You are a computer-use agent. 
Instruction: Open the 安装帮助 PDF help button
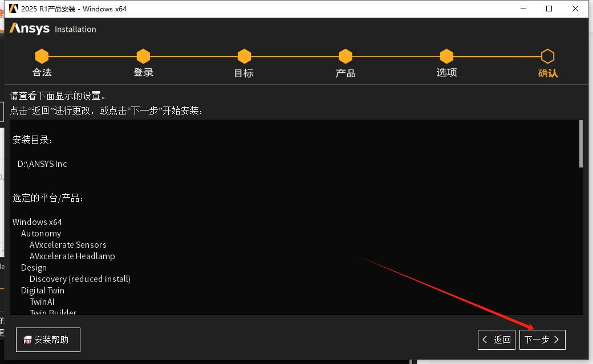coord(48,340)
